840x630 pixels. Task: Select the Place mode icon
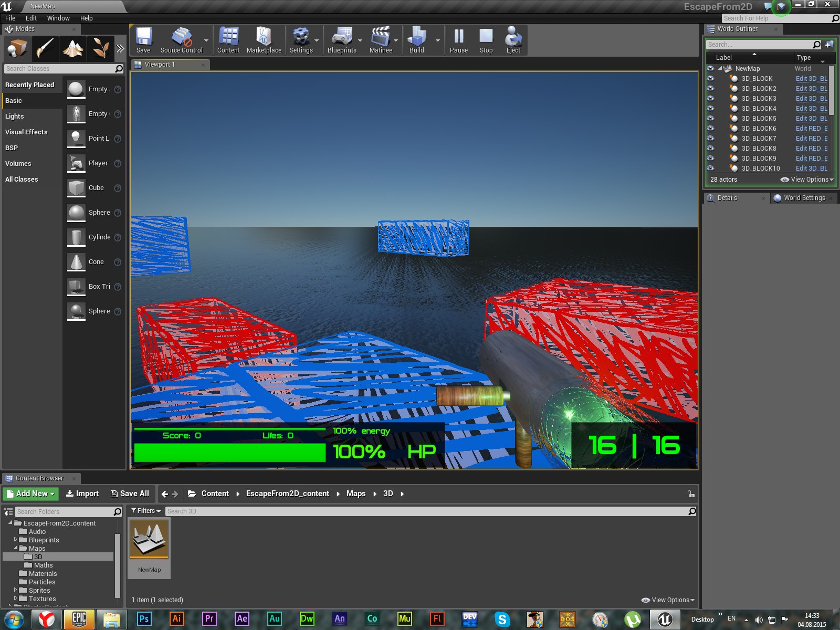coord(17,49)
